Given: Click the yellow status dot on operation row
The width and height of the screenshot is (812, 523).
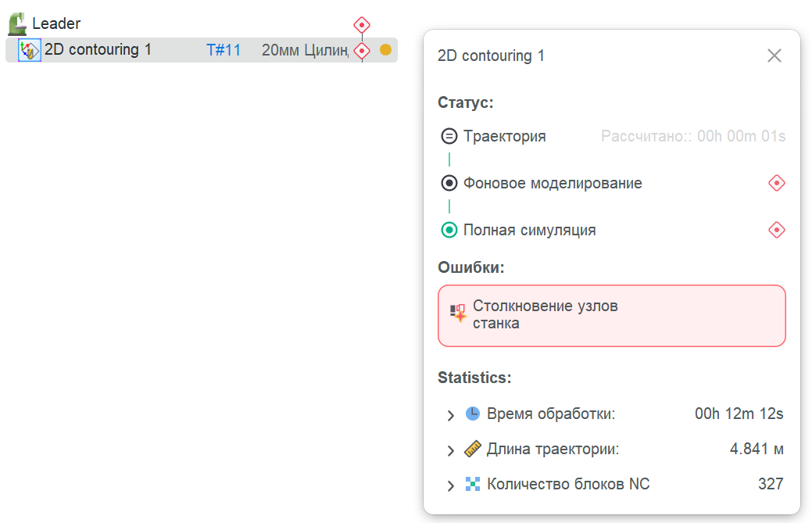Looking at the screenshot, I should point(385,50).
